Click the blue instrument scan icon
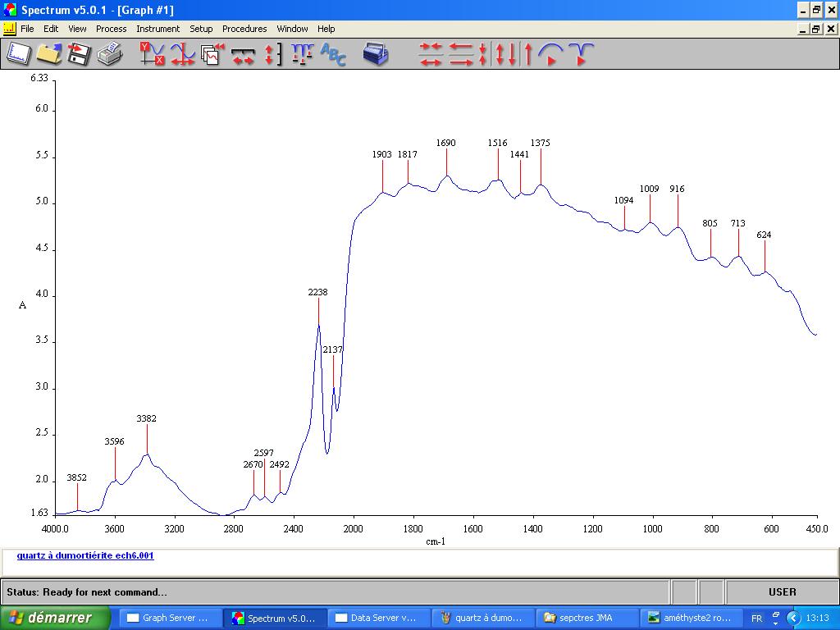This screenshot has width=840, height=630. pos(376,54)
